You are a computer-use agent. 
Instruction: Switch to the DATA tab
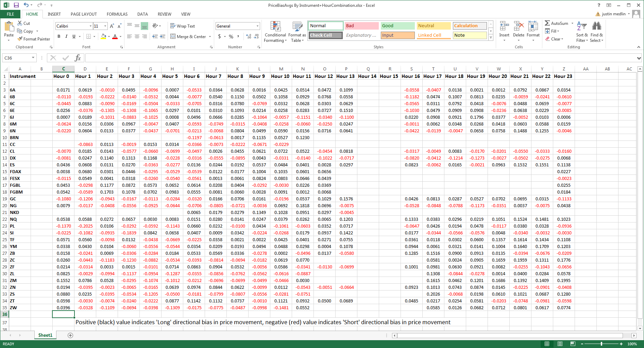coord(142,14)
